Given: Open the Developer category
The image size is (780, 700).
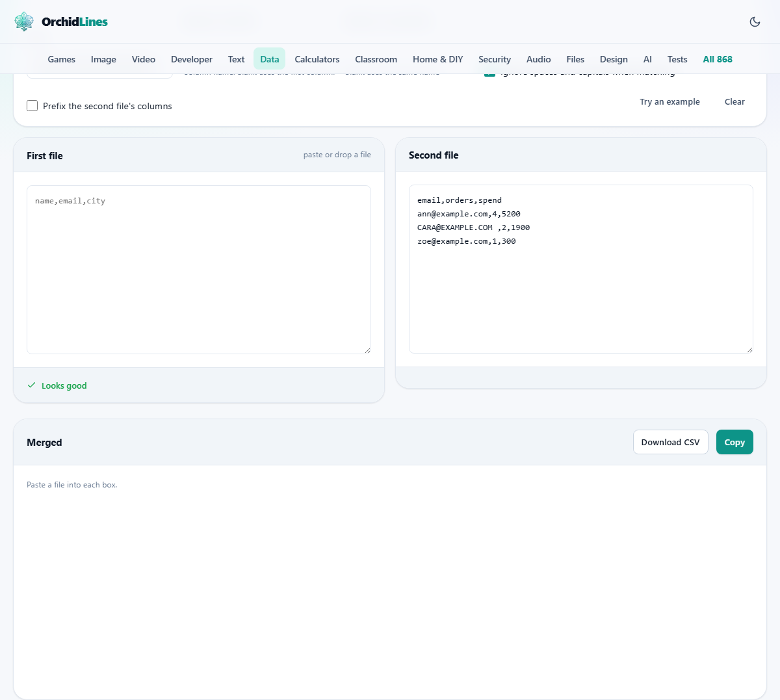Looking at the screenshot, I should point(192,59).
